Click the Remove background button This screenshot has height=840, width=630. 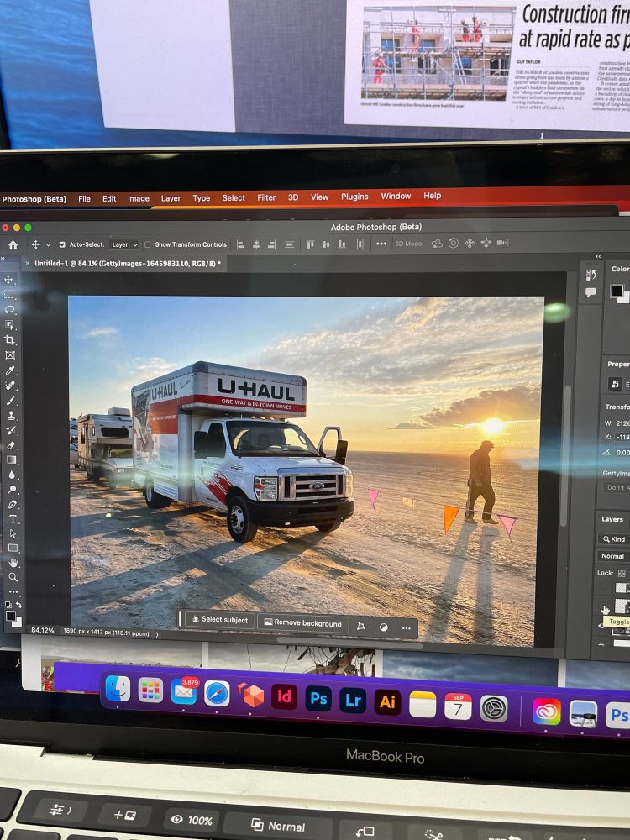(x=303, y=623)
